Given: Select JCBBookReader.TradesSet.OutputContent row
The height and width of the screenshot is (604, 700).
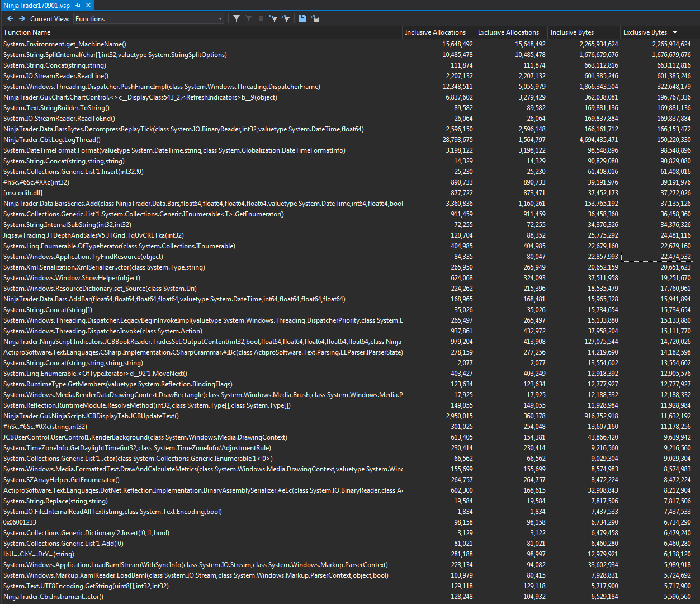Looking at the screenshot, I should pyautogui.click(x=347, y=342).
